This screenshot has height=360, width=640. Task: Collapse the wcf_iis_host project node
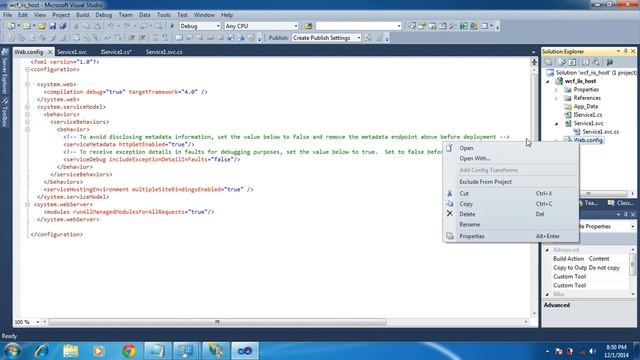pos(548,81)
